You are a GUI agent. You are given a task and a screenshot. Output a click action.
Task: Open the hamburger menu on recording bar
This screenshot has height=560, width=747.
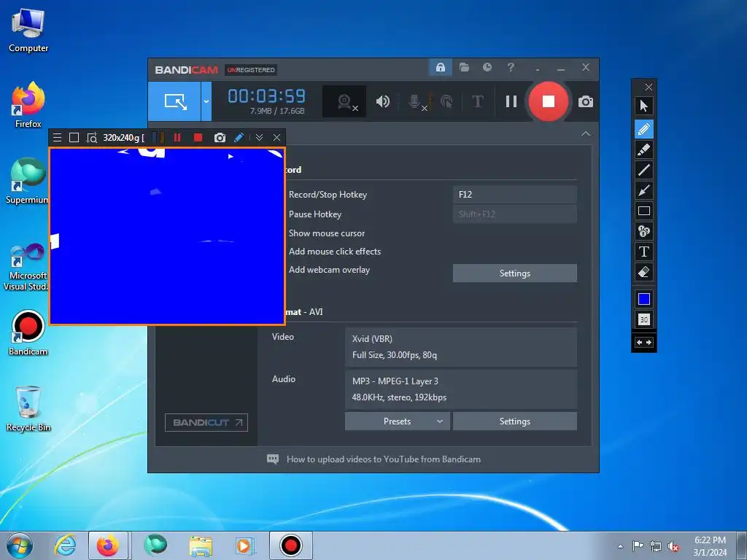pos(57,138)
